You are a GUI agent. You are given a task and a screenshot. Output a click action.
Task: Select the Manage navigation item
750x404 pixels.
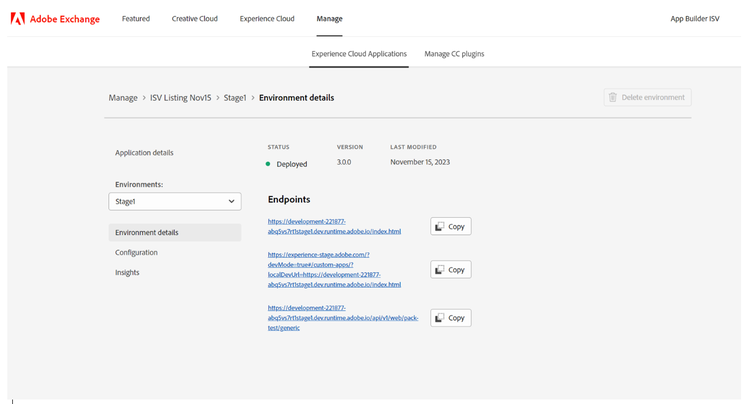pos(329,19)
